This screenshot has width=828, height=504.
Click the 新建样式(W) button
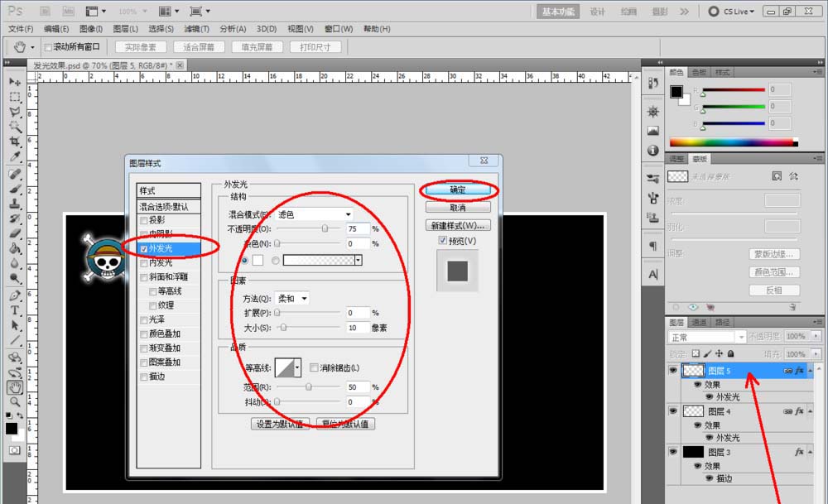pyautogui.click(x=458, y=225)
